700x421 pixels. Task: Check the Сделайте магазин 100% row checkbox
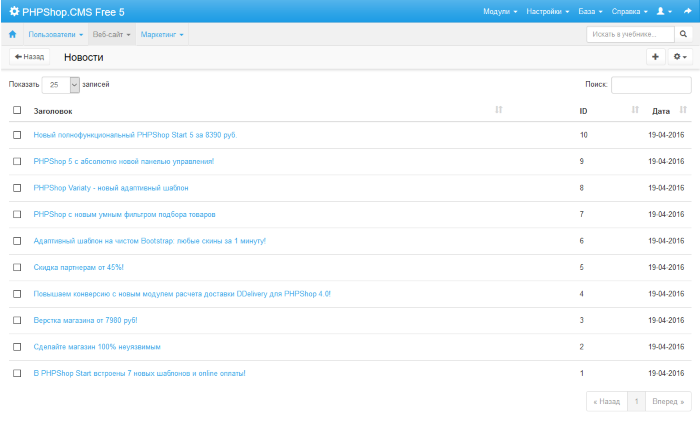[x=17, y=347]
